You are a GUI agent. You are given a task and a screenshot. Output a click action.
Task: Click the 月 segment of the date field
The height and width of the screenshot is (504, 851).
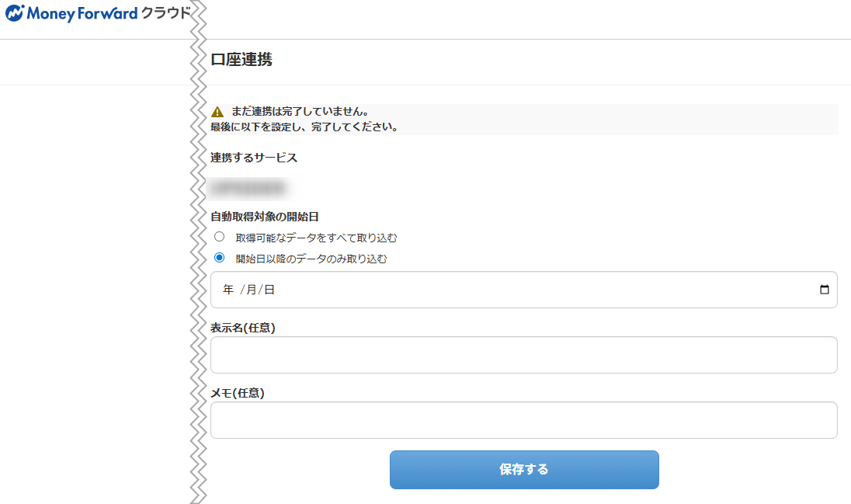coord(251,290)
